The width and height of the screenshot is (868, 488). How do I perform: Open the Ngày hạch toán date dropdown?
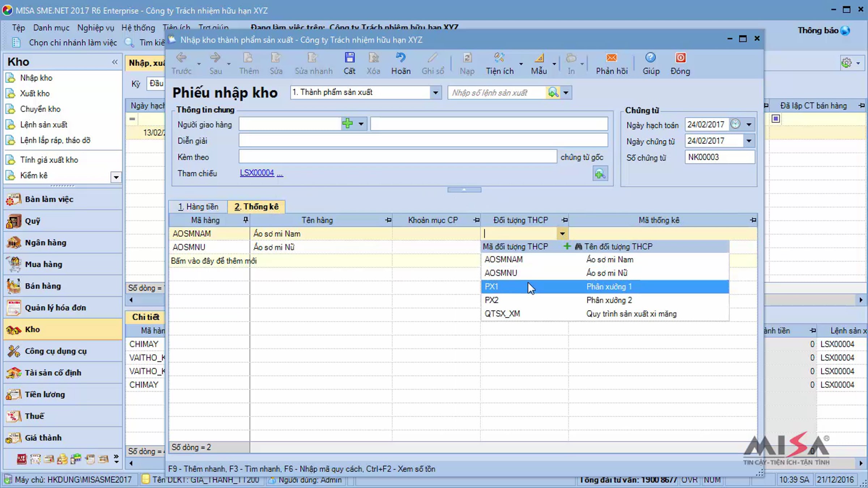point(749,124)
